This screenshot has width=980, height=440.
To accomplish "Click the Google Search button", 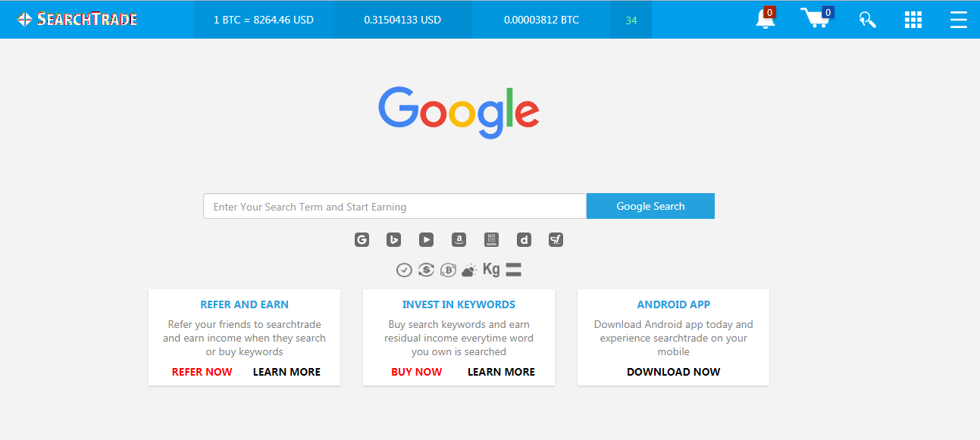I will 650,206.
